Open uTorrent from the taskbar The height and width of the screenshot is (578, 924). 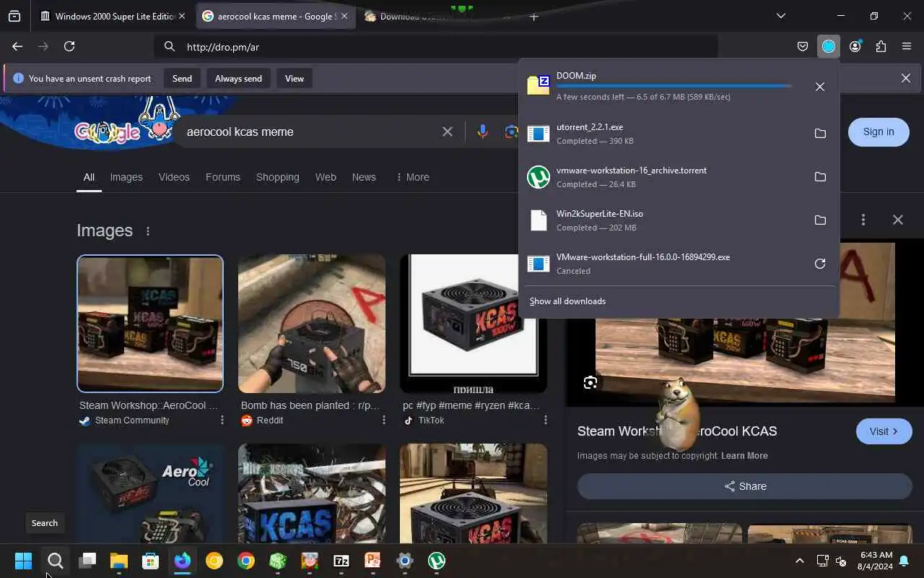click(437, 561)
